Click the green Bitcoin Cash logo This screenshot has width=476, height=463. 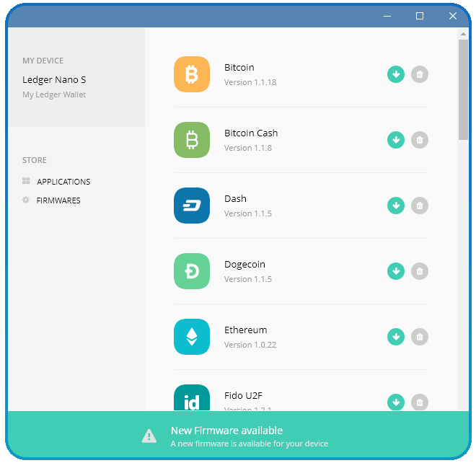pos(192,140)
